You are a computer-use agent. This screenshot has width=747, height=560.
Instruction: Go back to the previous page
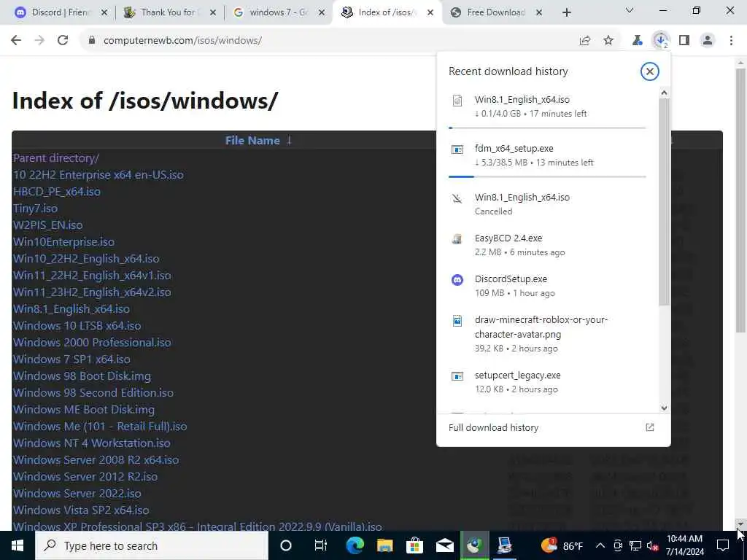tap(16, 41)
